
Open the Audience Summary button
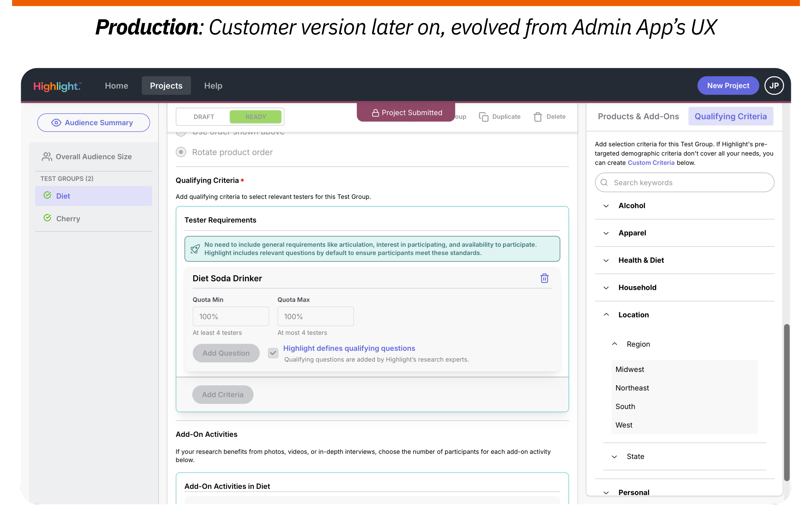(x=93, y=122)
